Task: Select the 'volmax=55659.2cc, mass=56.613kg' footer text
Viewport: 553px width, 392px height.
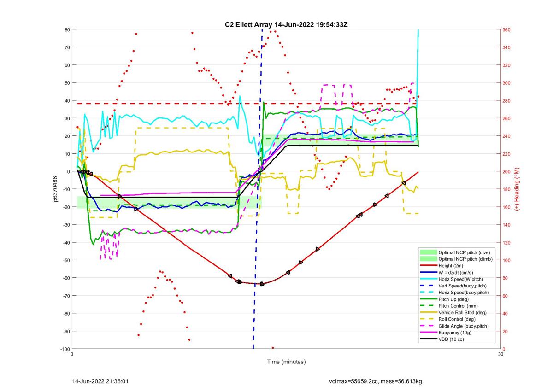Action: (376, 382)
